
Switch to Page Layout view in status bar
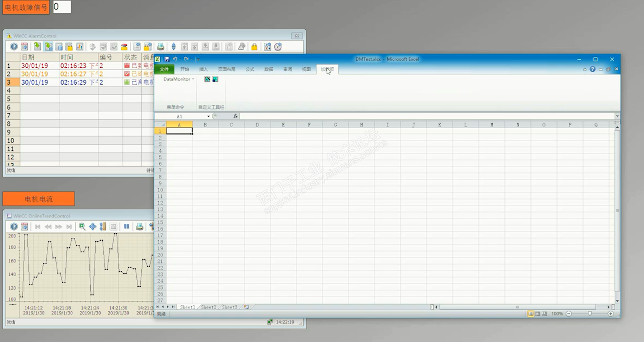point(538,314)
